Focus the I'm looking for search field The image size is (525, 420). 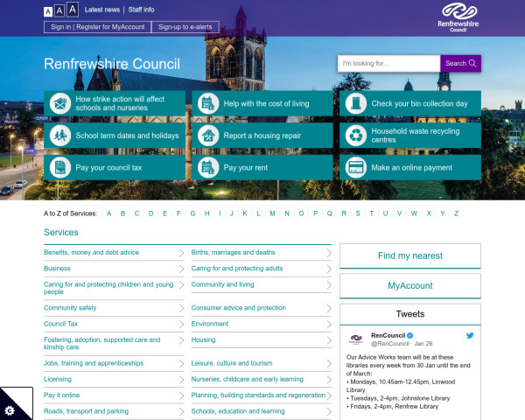[388, 63]
